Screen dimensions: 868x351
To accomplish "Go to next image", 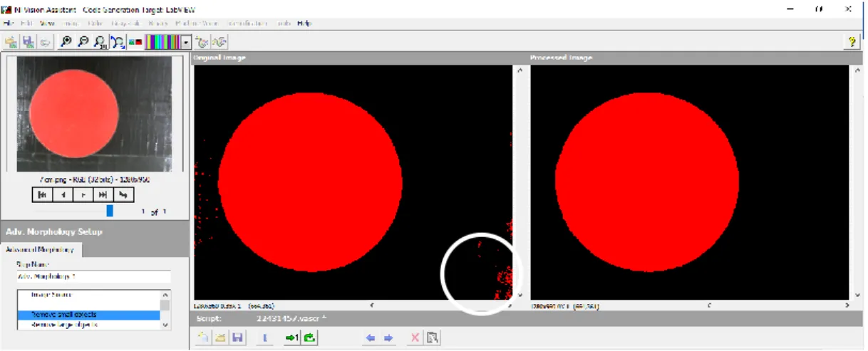I will point(83,194).
